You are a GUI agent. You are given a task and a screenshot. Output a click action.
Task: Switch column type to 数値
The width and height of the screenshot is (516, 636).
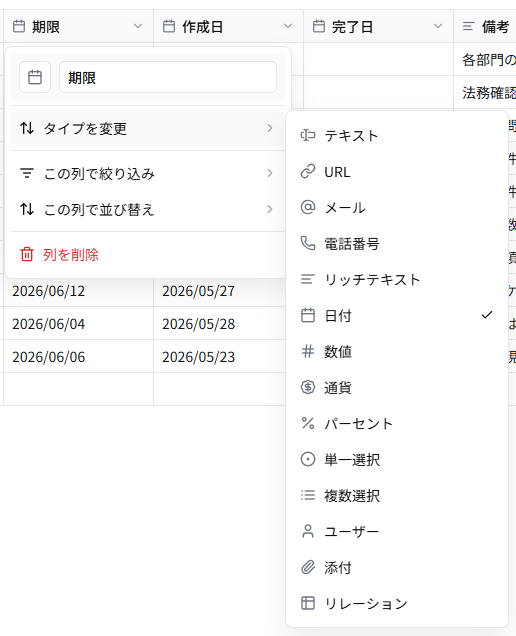397,351
